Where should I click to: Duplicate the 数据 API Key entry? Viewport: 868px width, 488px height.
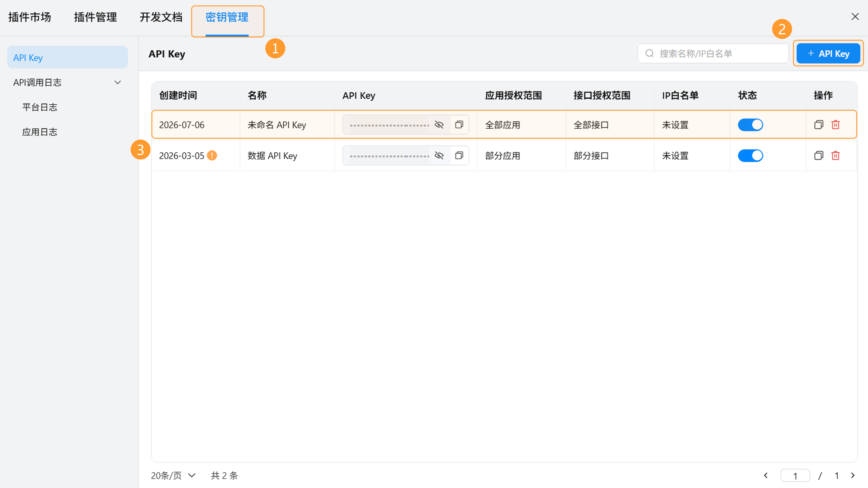tap(819, 155)
